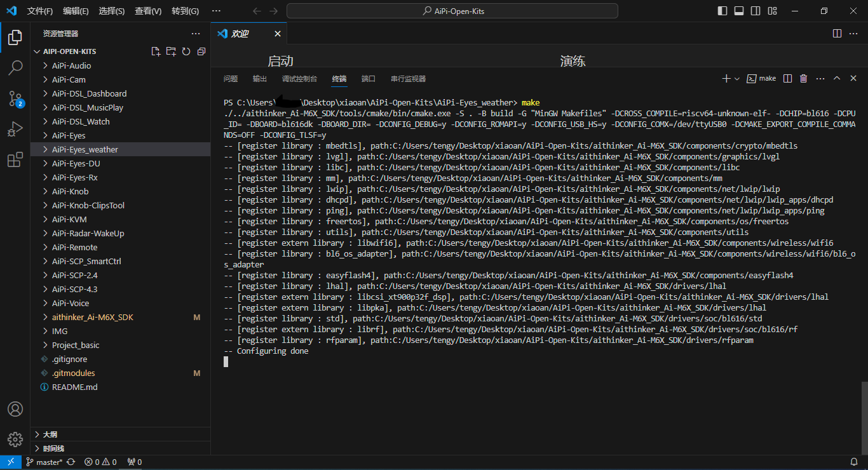Open the .gitignore file
The image size is (868, 470).
point(121,359)
